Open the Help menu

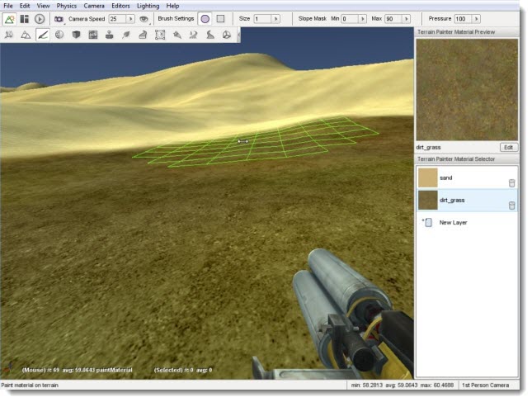172,6
